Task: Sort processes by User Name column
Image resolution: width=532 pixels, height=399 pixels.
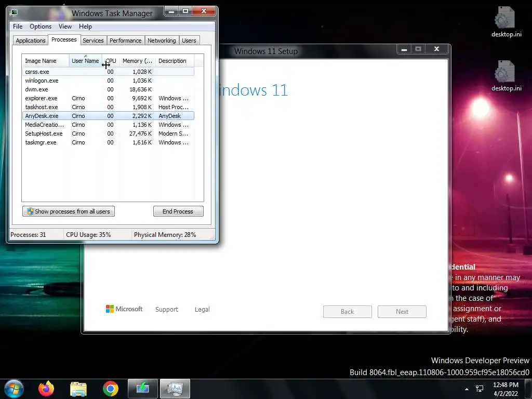Action: (86, 61)
